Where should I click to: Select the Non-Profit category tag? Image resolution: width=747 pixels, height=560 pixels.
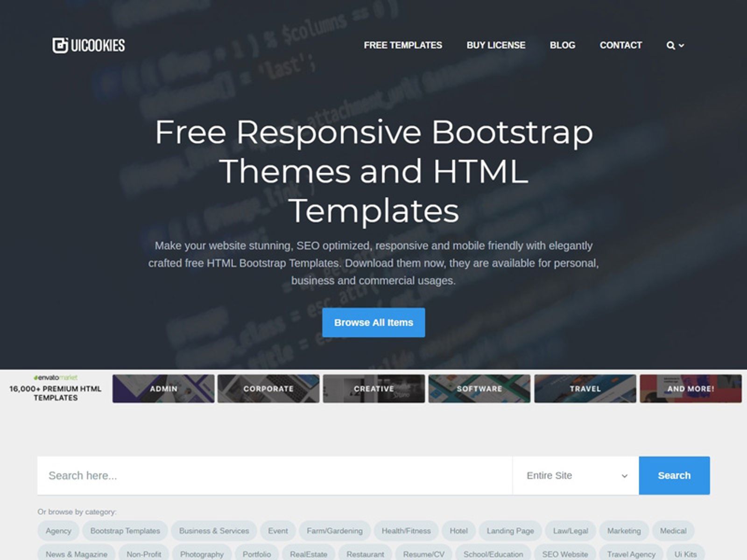pos(144,553)
